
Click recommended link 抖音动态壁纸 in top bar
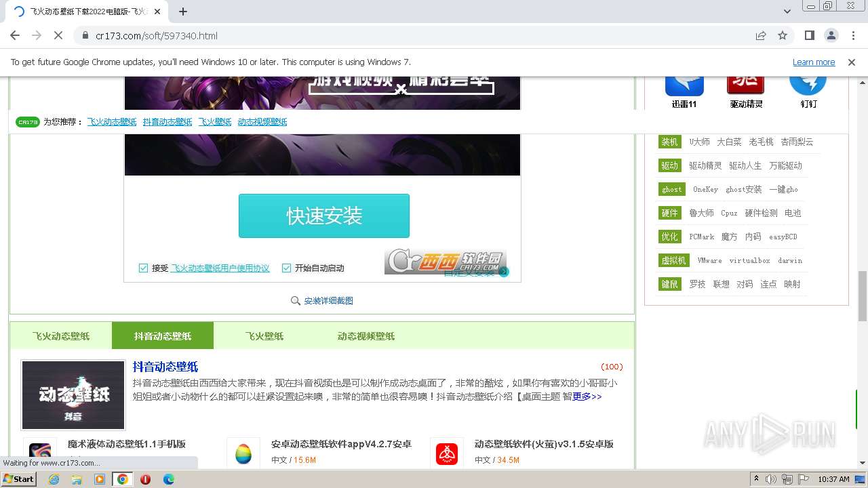pyautogui.click(x=167, y=122)
